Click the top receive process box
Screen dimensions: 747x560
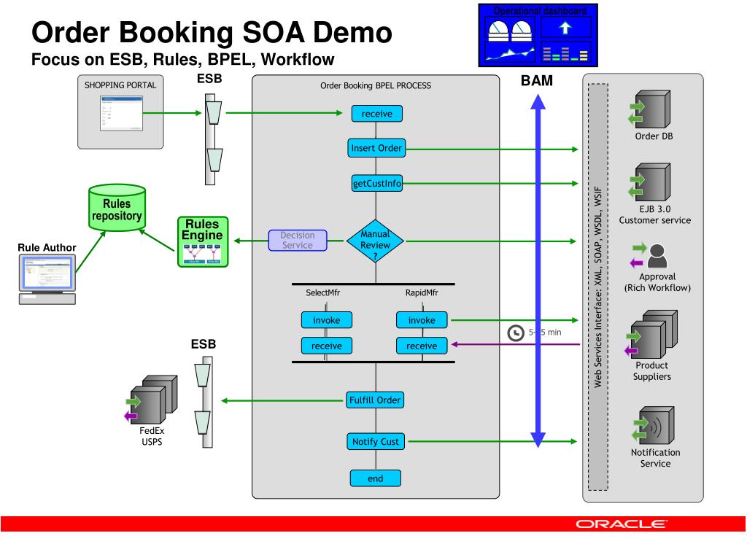click(x=377, y=114)
